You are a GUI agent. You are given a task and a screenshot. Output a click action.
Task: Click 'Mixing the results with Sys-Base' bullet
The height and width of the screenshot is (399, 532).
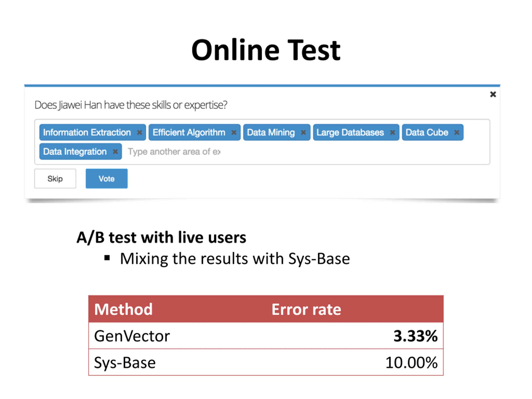(x=235, y=259)
